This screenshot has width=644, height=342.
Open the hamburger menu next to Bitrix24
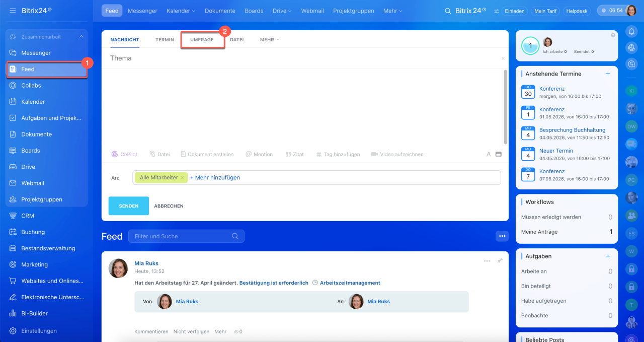(x=13, y=11)
